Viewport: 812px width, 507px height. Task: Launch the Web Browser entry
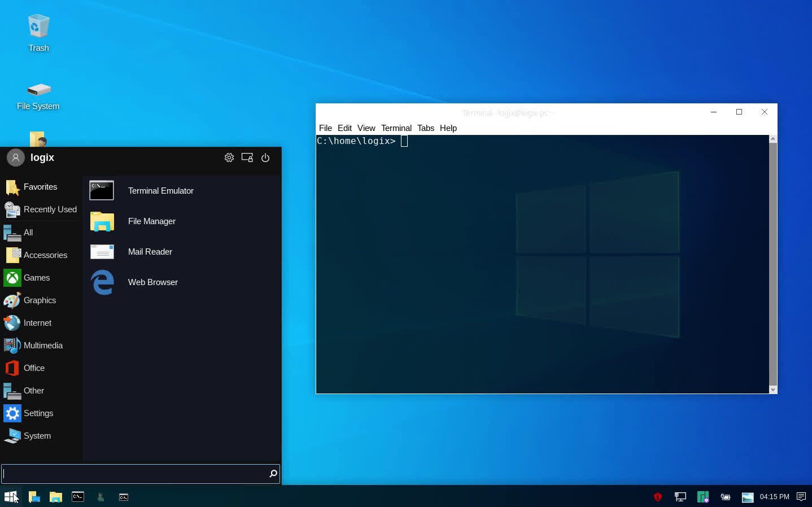pyautogui.click(x=152, y=282)
